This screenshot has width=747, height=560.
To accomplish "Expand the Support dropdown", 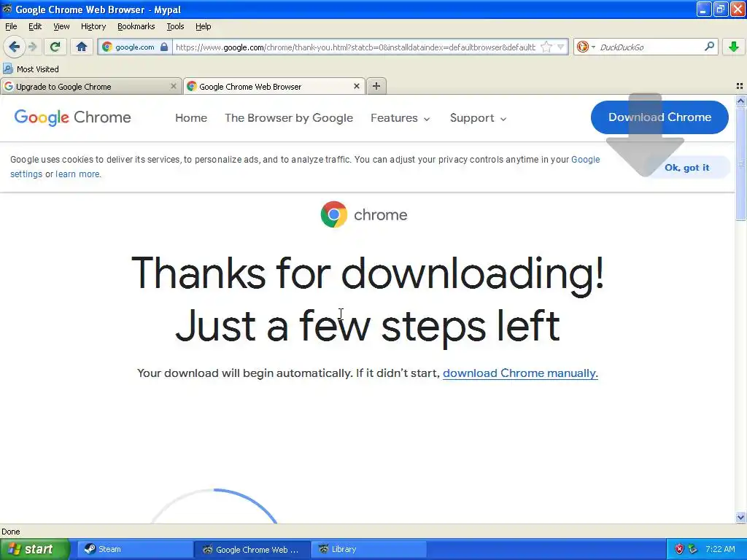I will click(x=478, y=117).
